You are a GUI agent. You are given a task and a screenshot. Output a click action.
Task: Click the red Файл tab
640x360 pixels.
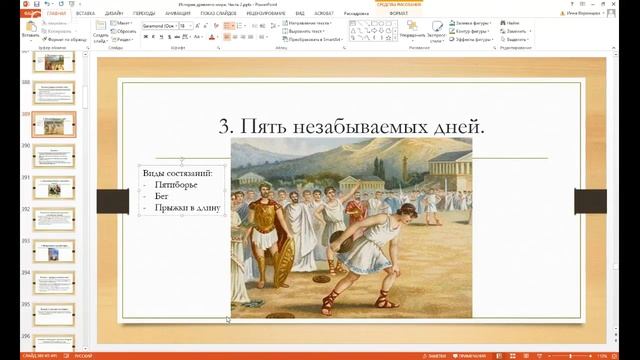click(31, 13)
